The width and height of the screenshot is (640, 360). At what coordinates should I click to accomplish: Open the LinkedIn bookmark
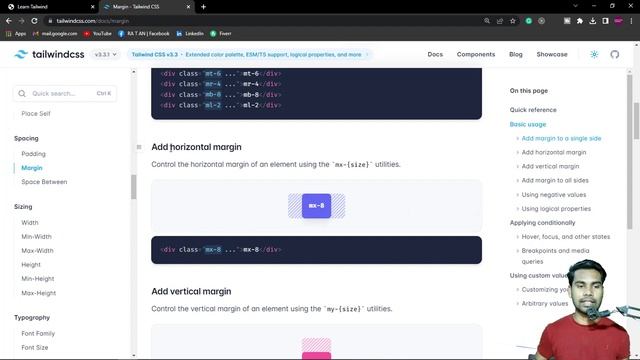(x=190, y=33)
